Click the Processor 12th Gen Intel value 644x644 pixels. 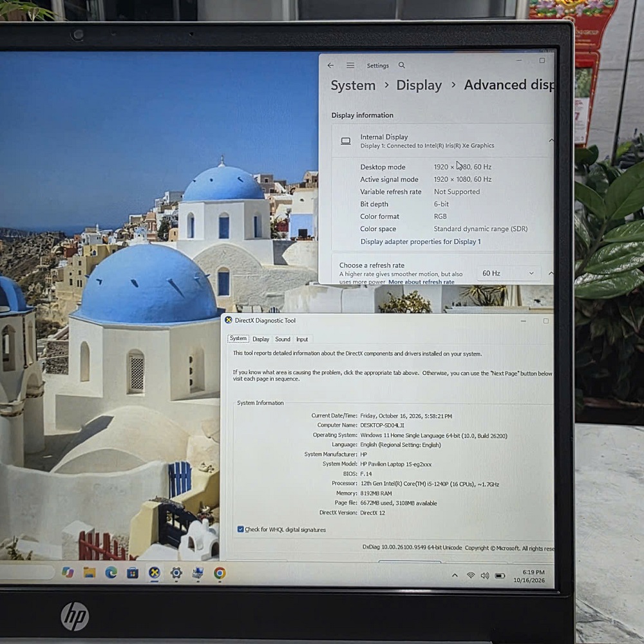pyautogui.click(x=430, y=484)
